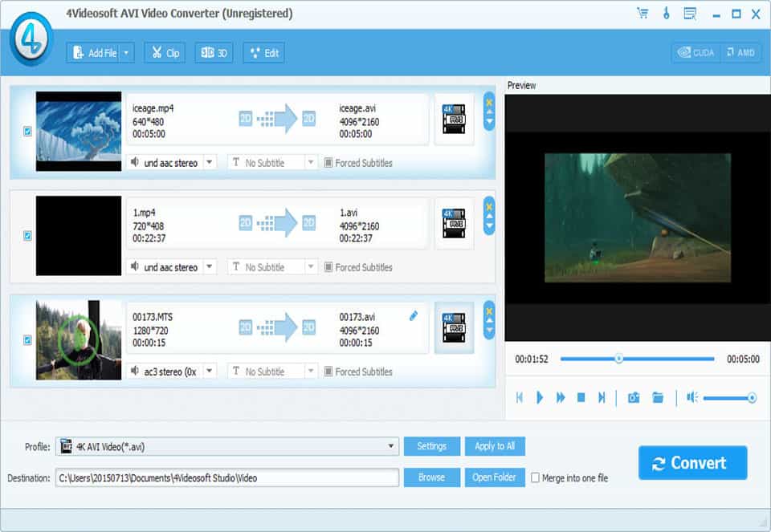Click the 4K format icon for iceage.avi

click(x=454, y=119)
